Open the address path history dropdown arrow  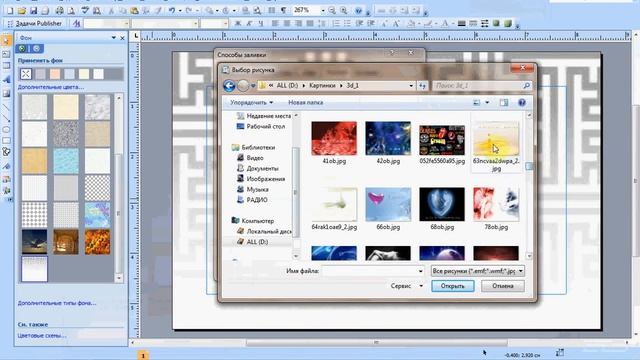411,86
